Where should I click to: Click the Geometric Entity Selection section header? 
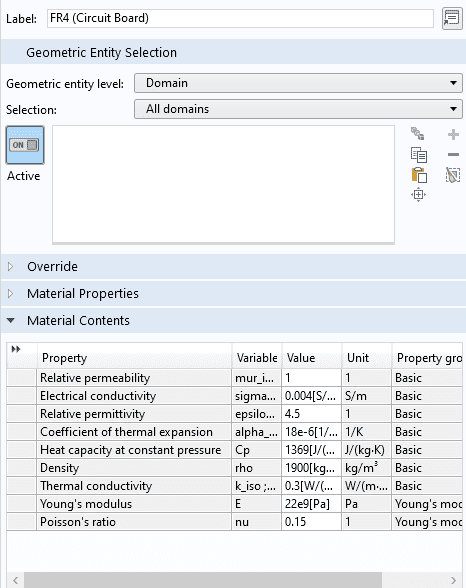pos(233,52)
